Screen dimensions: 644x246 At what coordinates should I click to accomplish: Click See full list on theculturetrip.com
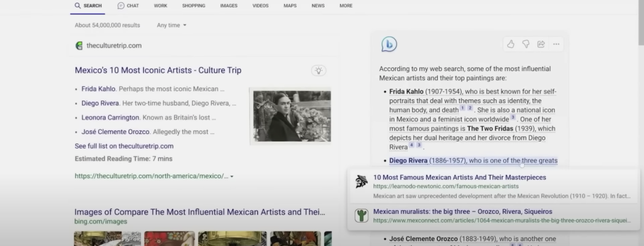[124, 146]
